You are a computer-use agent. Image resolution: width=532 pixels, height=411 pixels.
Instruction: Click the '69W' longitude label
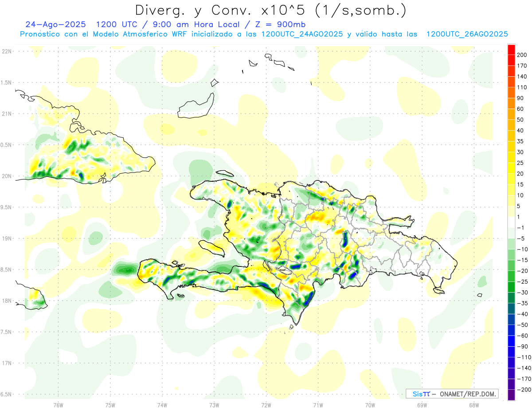(x=422, y=405)
